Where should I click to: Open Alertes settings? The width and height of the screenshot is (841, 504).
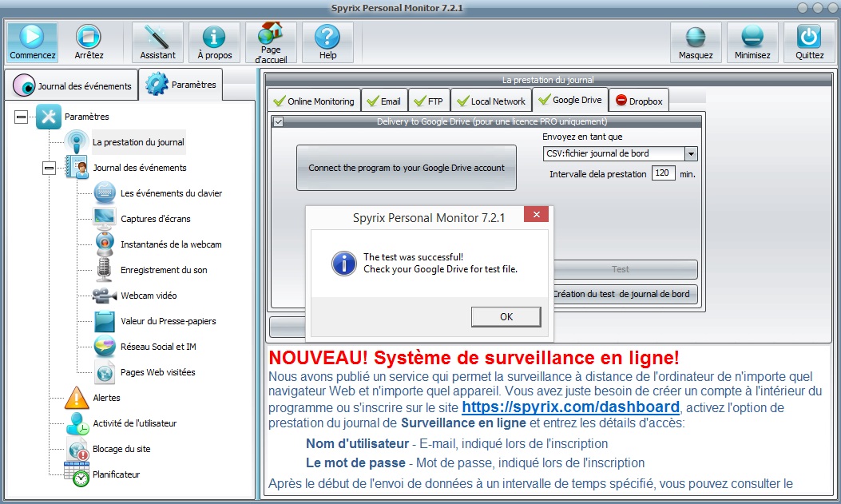point(106,398)
